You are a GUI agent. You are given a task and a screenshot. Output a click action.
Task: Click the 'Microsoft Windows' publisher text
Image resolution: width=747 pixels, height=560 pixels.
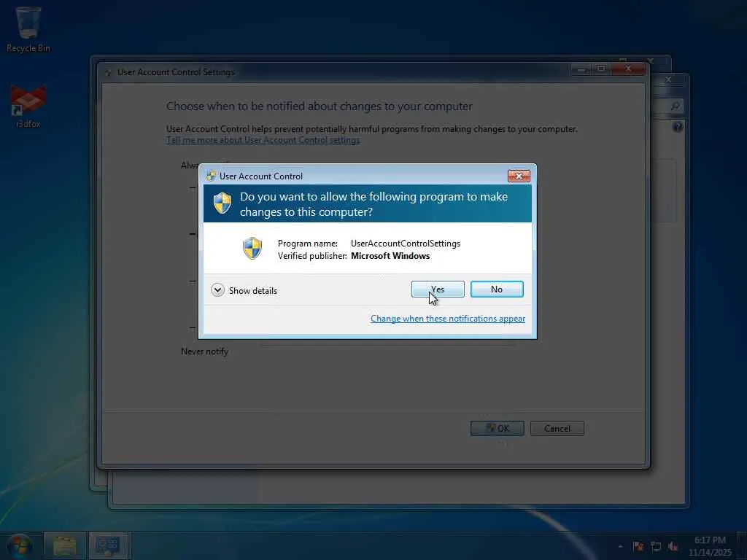(390, 256)
